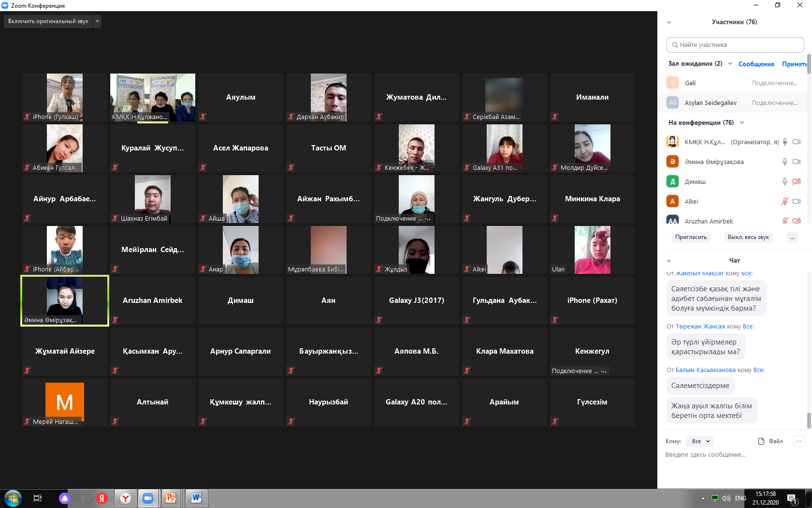Click the Найти участника search field

[x=735, y=45]
